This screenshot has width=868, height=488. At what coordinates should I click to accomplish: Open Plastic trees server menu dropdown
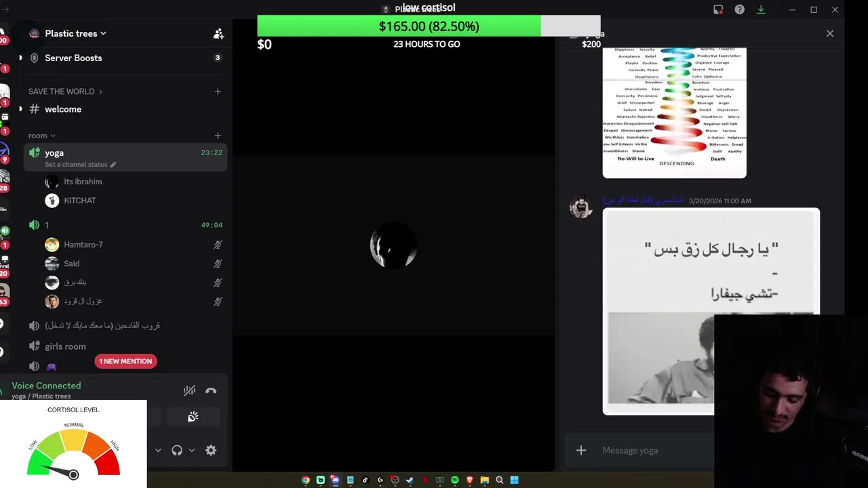[75, 33]
